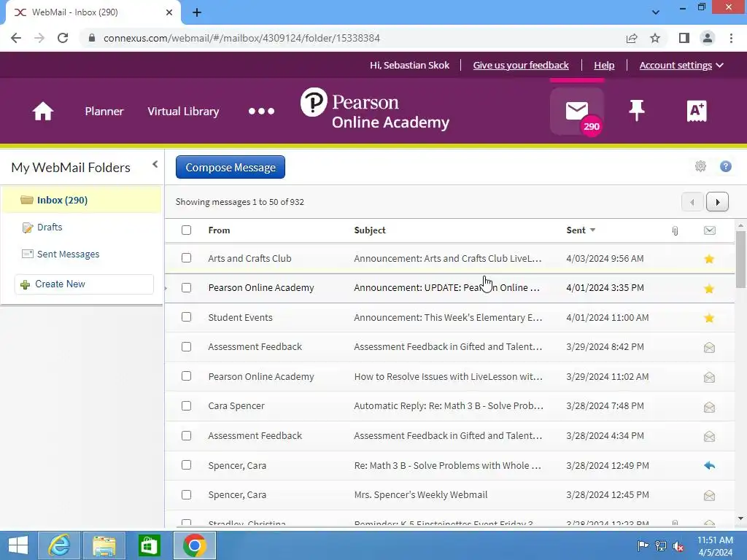
Task: Click read envelope icon on Cara Spencer Automatic Reply row
Action: (x=709, y=407)
